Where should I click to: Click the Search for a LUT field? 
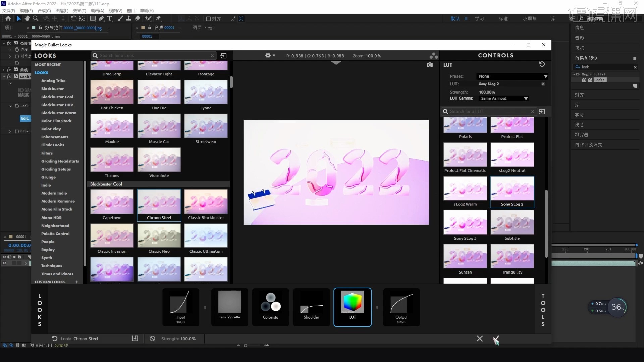click(x=490, y=111)
